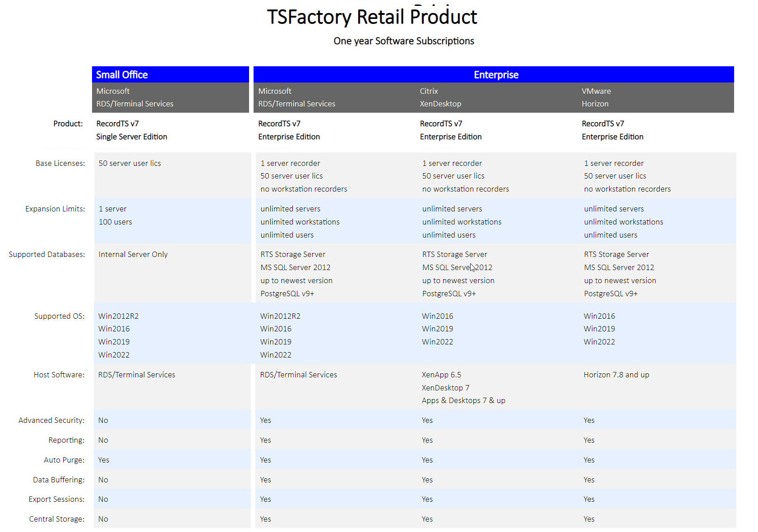Click 'Win2022' in the Citrix column
758x532 pixels.
[x=438, y=342]
